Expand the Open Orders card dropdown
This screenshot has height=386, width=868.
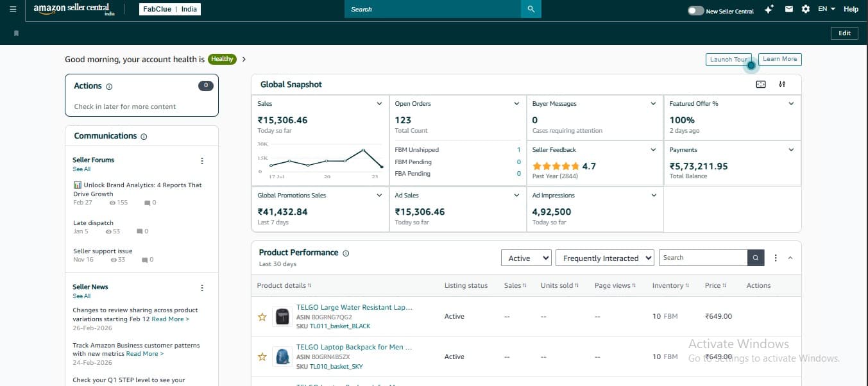pyautogui.click(x=516, y=104)
